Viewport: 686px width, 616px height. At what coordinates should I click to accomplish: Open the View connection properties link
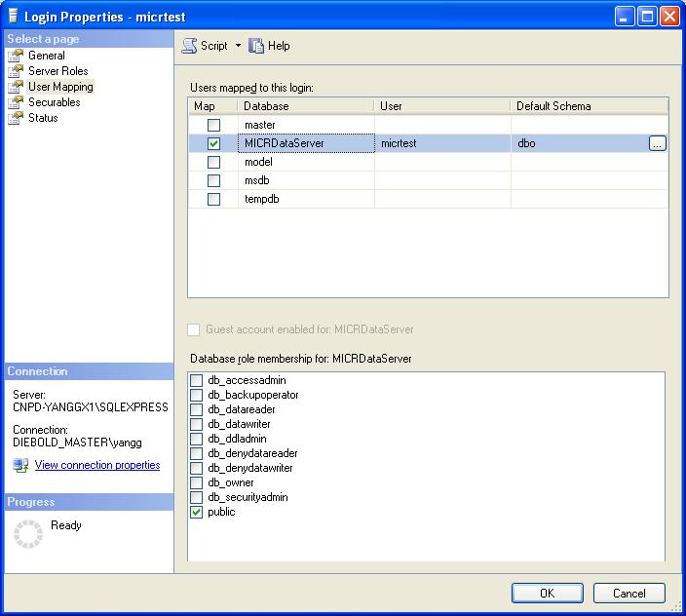click(97, 465)
